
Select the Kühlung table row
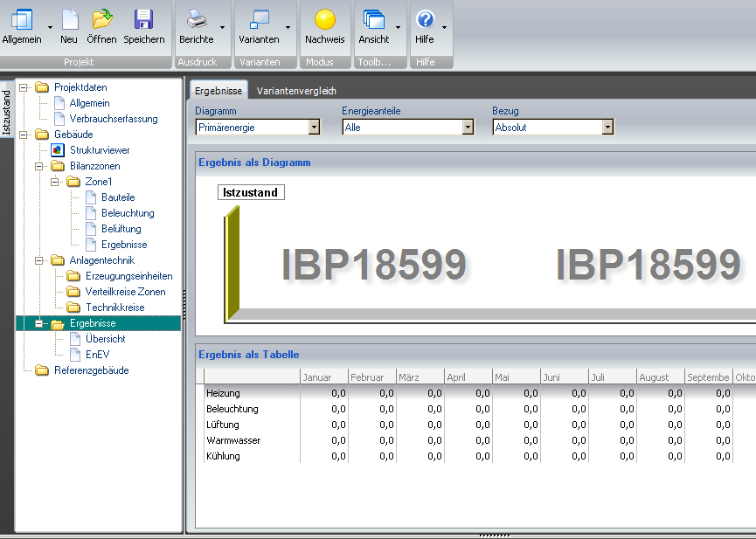click(x=223, y=456)
